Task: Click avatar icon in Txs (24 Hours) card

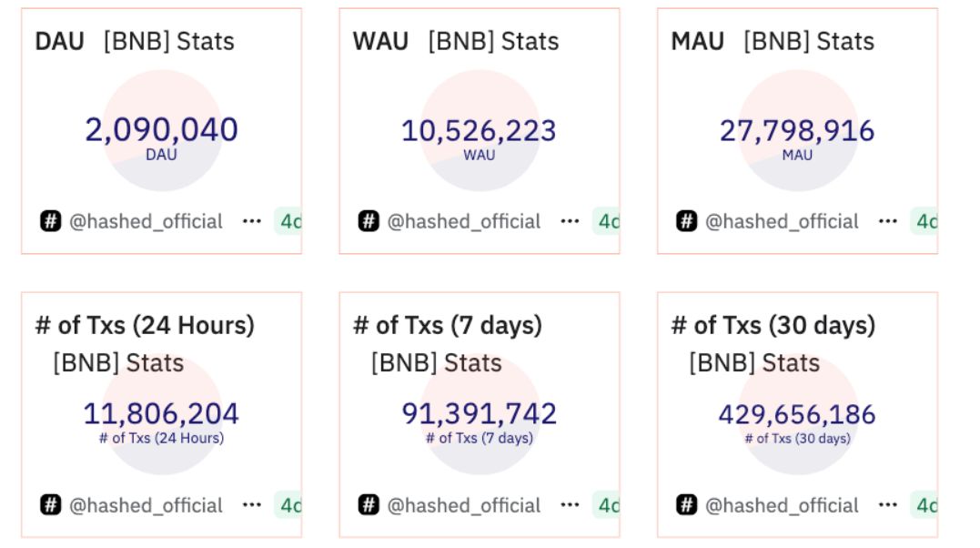Action: coord(51,505)
